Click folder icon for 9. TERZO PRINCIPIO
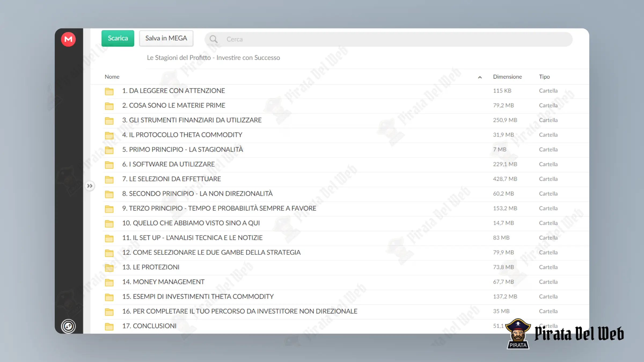Image resolution: width=644 pixels, height=362 pixels. point(109,209)
